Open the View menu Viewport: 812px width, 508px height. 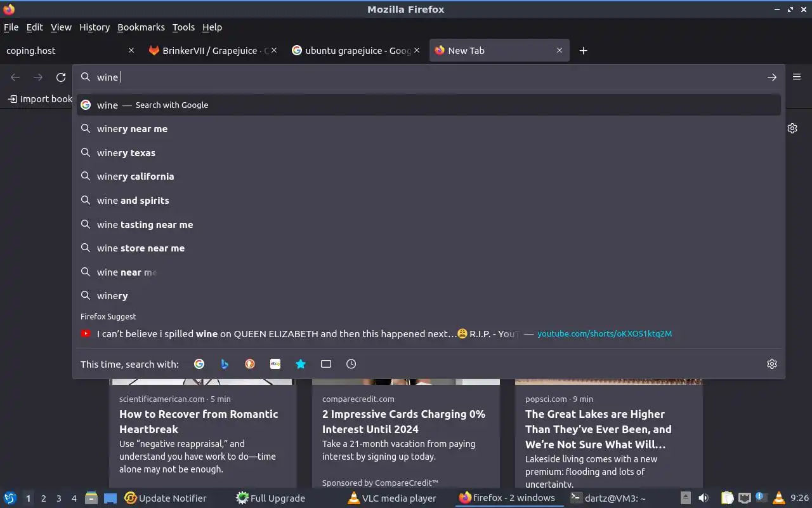click(61, 27)
